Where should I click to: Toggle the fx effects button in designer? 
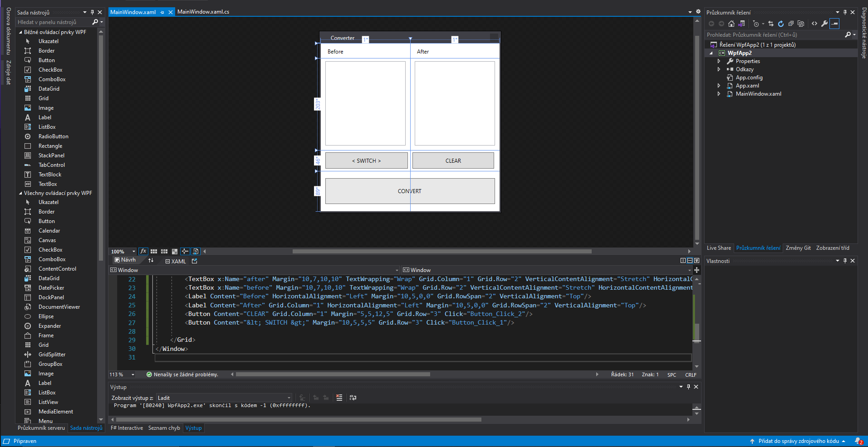(x=143, y=251)
